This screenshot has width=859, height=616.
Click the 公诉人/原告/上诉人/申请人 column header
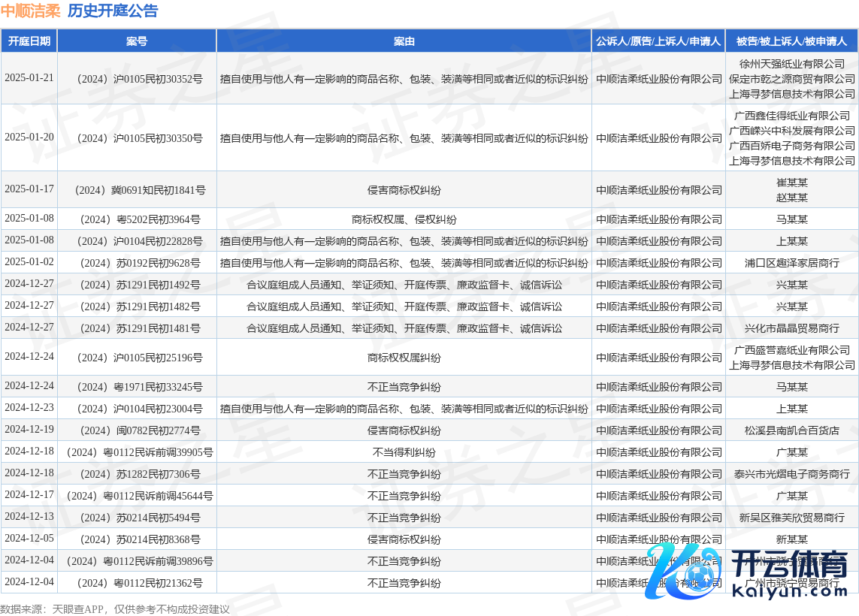(658, 41)
